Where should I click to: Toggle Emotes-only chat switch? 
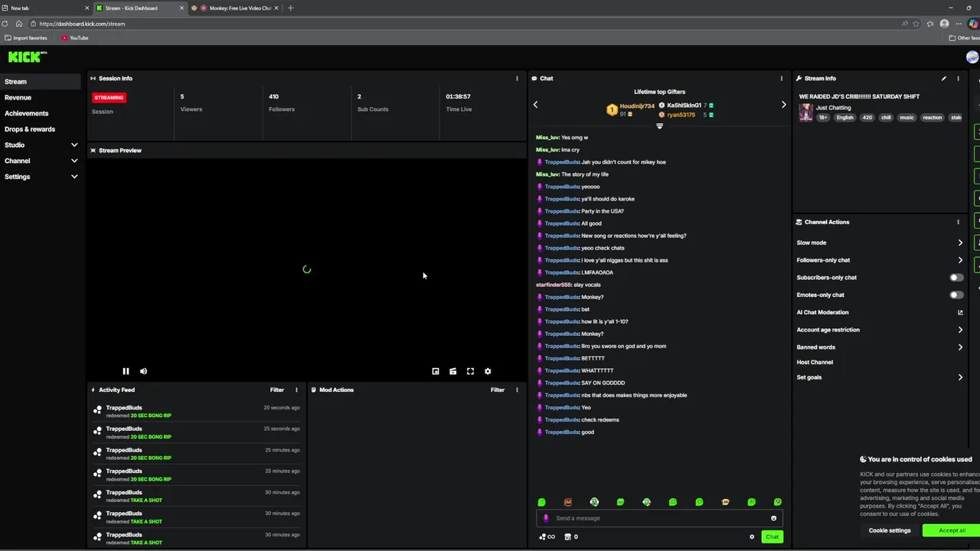pyautogui.click(x=956, y=295)
